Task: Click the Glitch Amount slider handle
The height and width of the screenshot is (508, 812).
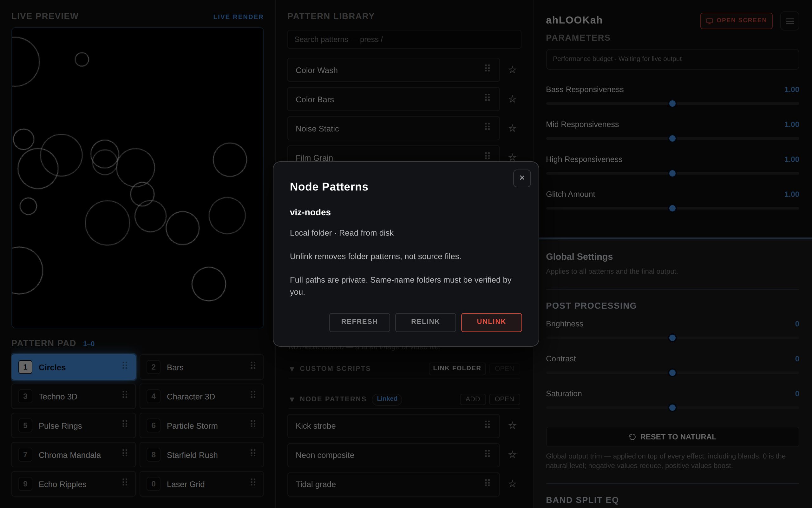Action: click(672, 208)
